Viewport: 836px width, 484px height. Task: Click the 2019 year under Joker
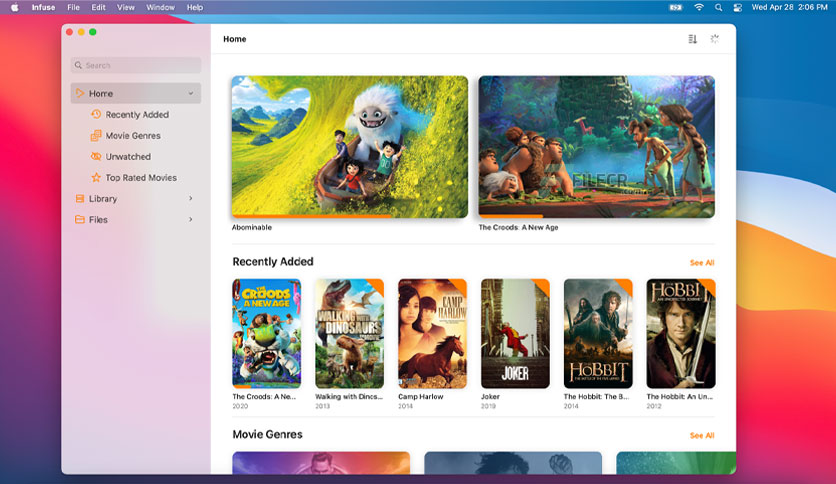(488, 406)
